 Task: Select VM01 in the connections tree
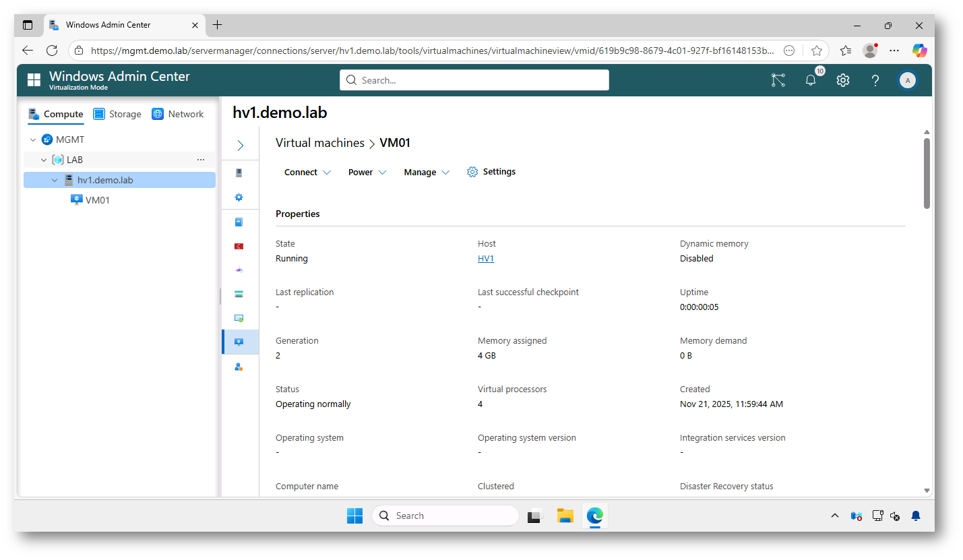tap(97, 199)
